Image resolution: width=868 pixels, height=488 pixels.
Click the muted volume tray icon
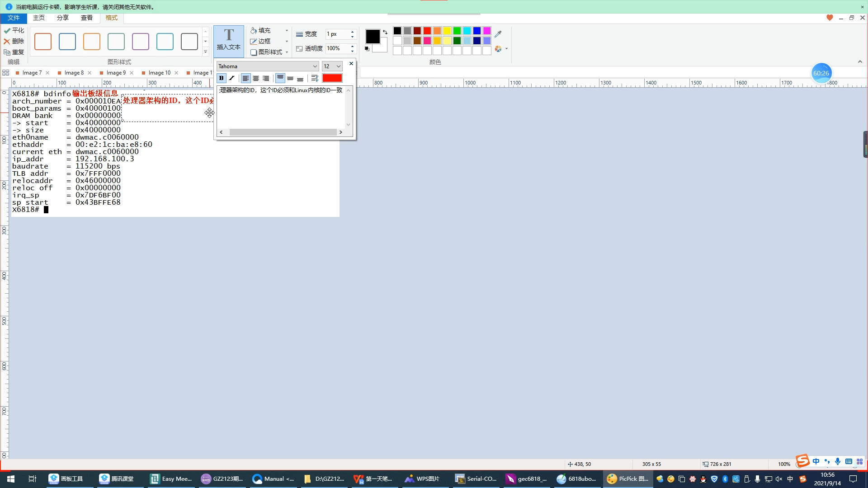pos(779,479)
